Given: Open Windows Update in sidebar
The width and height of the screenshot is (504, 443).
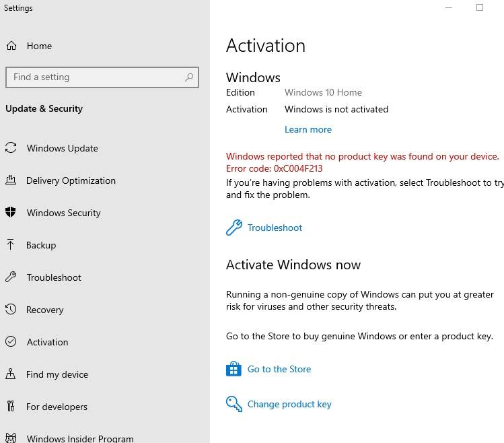Looking at the screenshot, I should 63,148.
